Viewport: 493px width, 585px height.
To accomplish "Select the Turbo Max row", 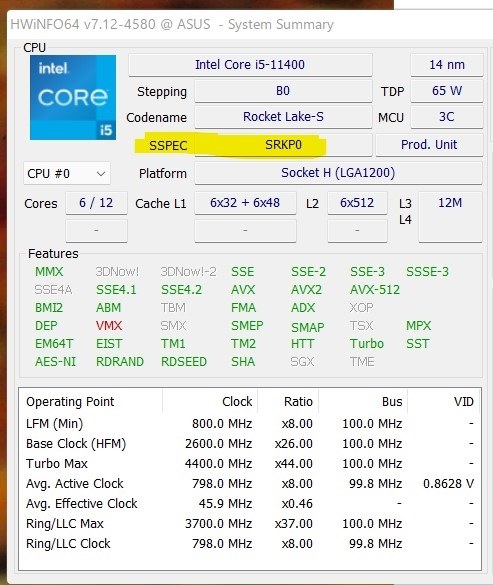I will click(250, 464).
